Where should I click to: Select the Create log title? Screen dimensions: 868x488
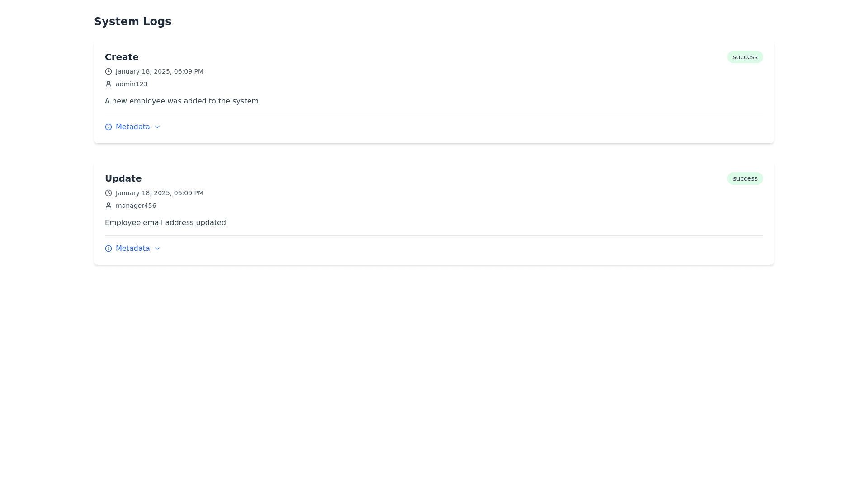(122, 57)
